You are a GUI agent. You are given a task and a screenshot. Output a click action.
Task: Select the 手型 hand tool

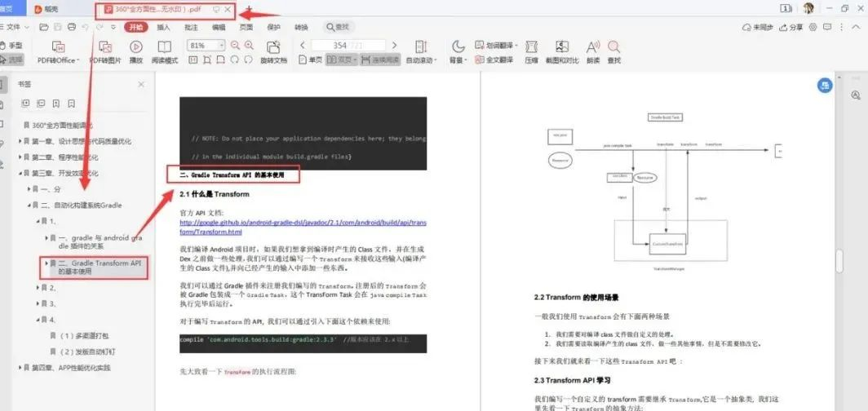[x=11, y=46]
